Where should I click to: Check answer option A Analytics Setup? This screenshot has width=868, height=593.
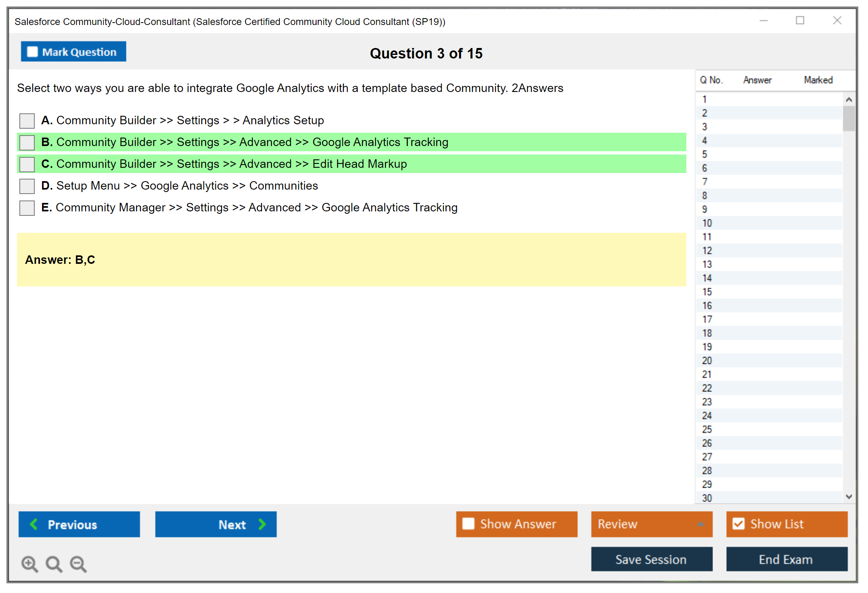[x=27, y=121]
